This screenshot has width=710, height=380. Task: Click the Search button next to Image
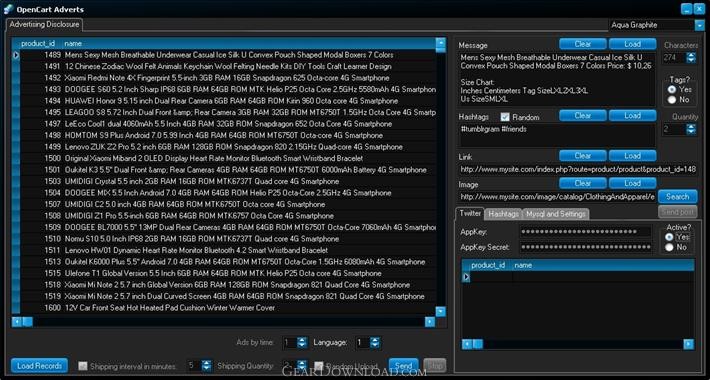point(677,197)
